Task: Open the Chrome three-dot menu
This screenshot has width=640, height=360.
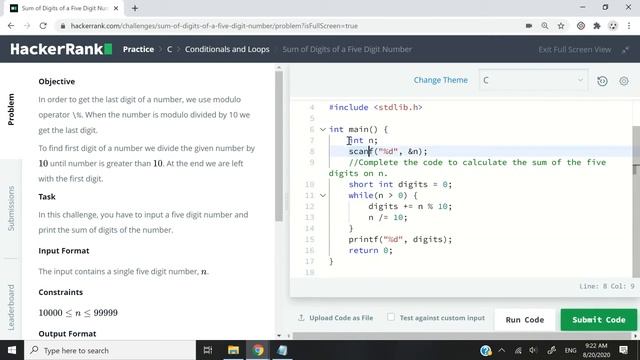Action: (629, 26)
